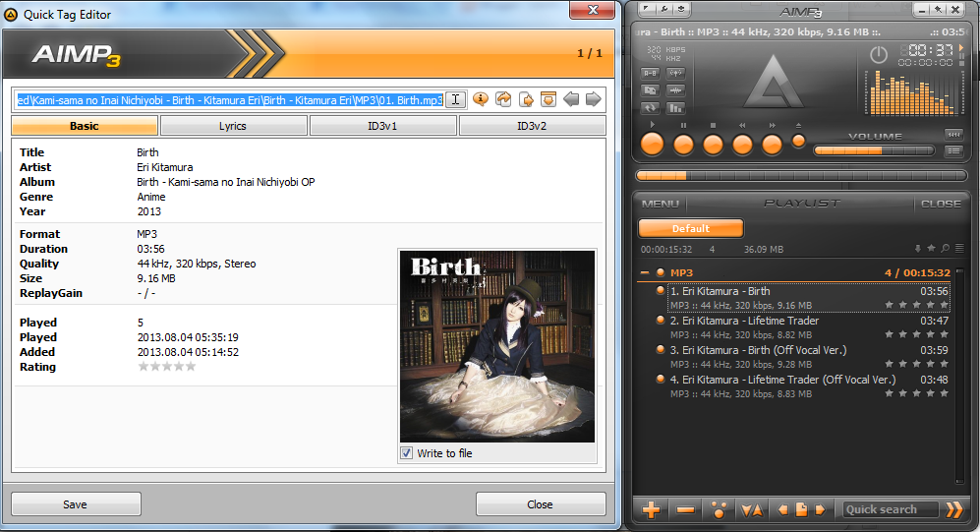The image size is (980, 532).
Task: Adjust the Volume slider
Action: click(874, 150)
